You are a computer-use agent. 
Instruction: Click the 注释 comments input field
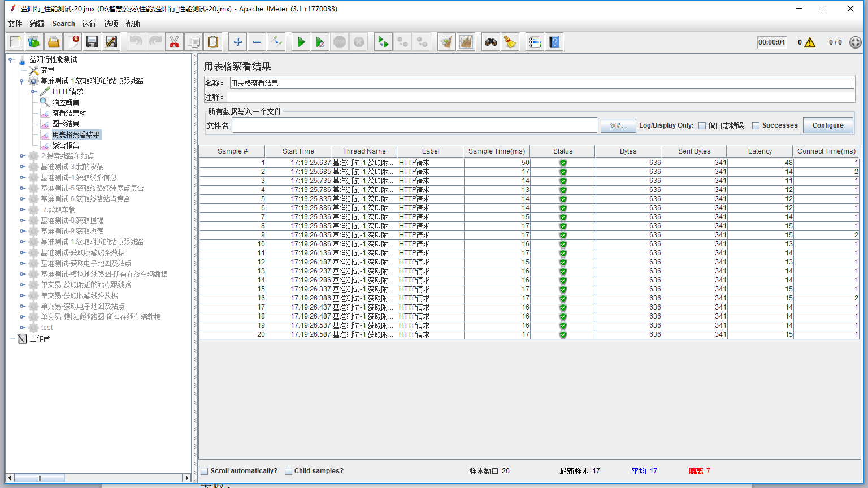pos(541,97)
